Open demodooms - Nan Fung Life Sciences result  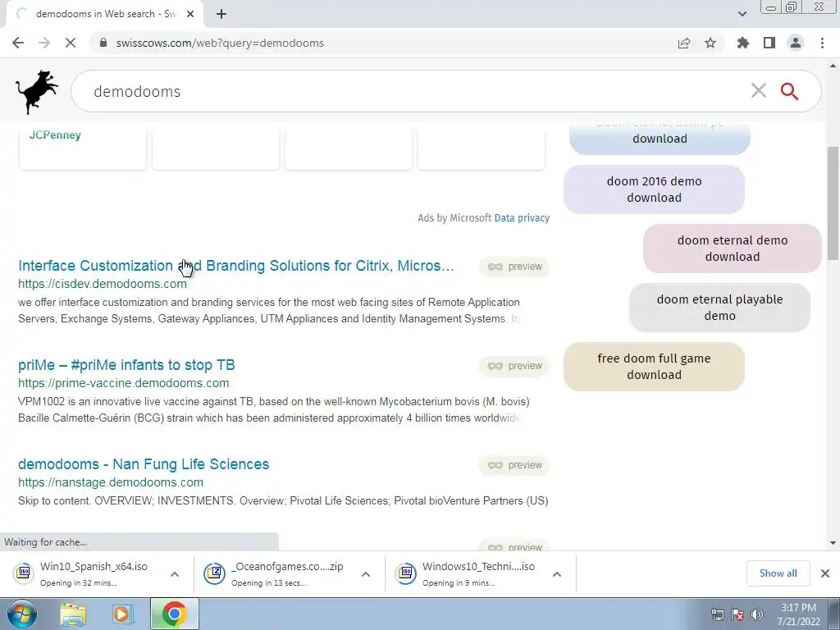click(144, 464)
